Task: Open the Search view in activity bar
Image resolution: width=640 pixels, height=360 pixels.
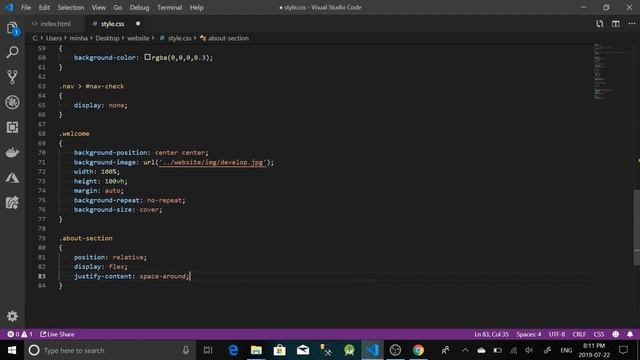Action: coord(12,52)
